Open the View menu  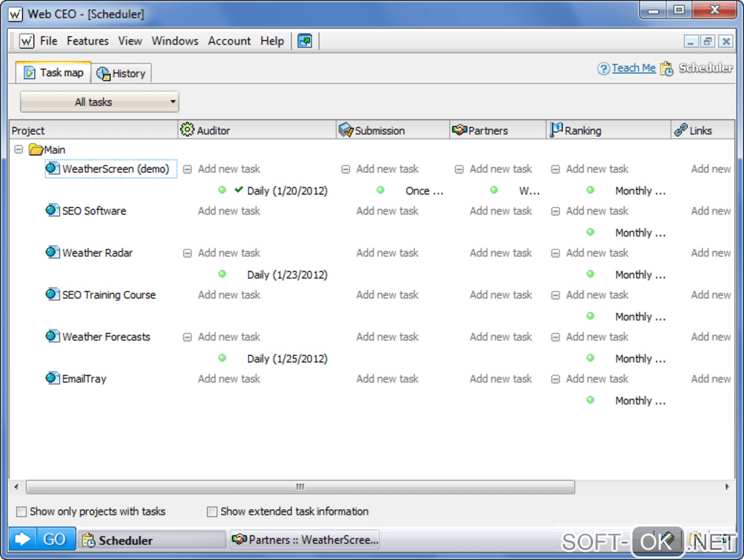coord(130,42)
